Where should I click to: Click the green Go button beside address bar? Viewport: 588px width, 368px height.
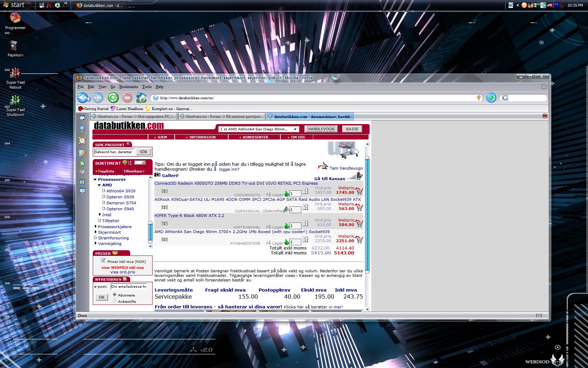coord(491,98)
